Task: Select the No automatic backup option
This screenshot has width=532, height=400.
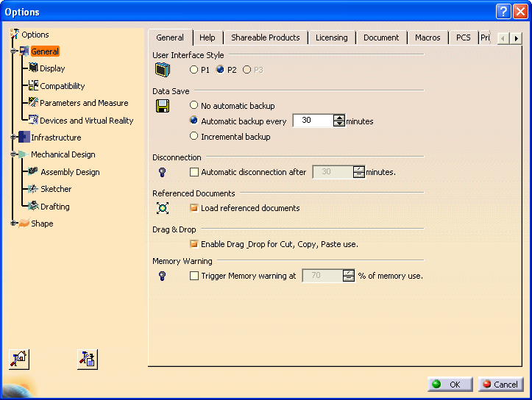Action: pyautogui.click(x=194, y=106)
